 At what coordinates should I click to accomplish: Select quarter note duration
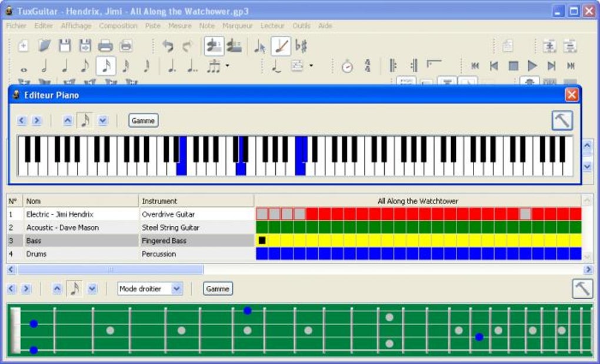tap(65, 66)
